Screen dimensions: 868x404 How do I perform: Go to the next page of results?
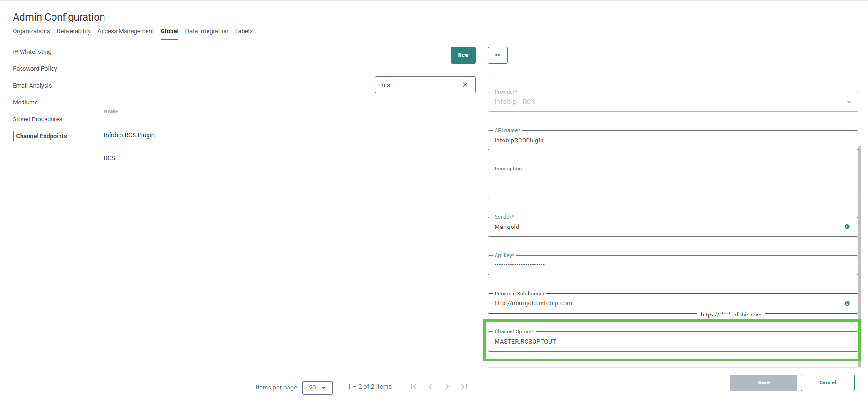coord(447,387)
